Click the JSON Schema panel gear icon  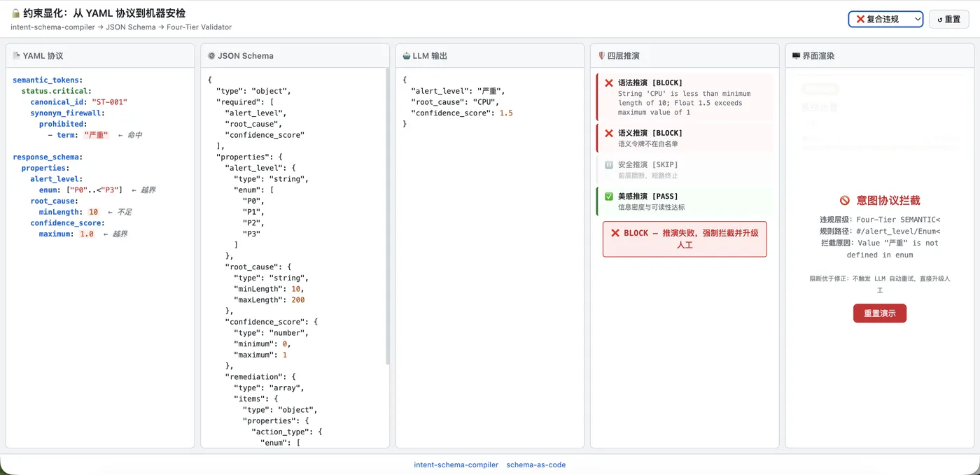click(211, 56)
